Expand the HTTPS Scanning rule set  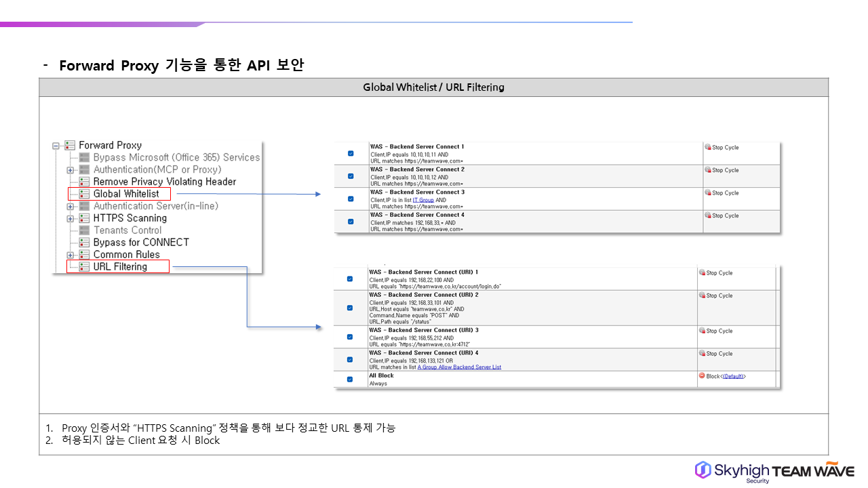pos(70,219)
